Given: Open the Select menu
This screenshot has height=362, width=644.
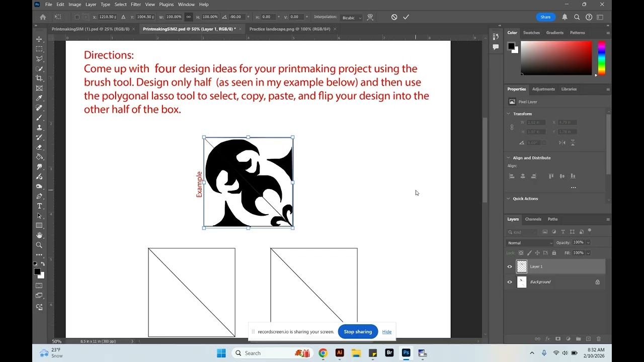Looking at the screenshot, I should [121, 5].
